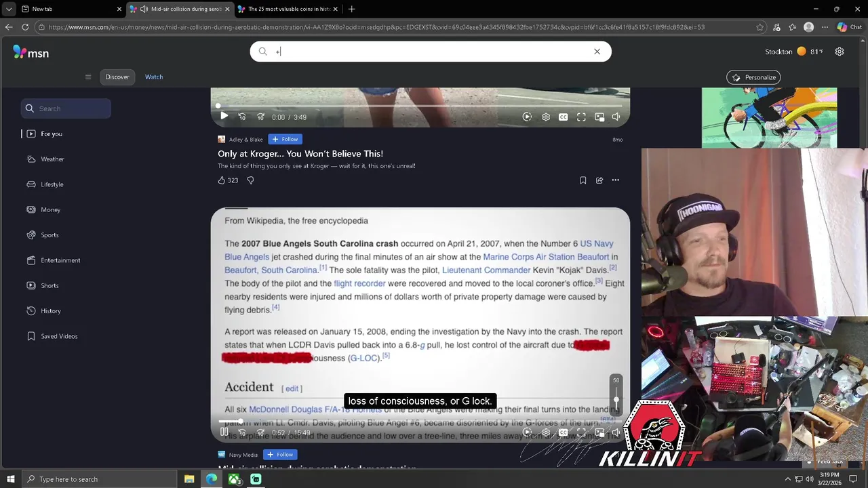Open settings gear of the 15:49 video
Screen dimensions: 868x488
546,432
